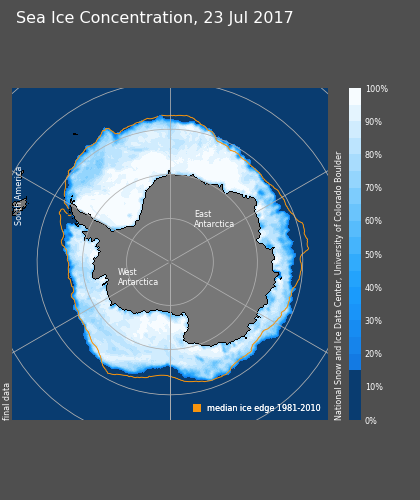Image resolution: width=420 pixels, height=500 pixels.
Task: Click the 60% label on the color bar
Action: [x=373, y=221]
